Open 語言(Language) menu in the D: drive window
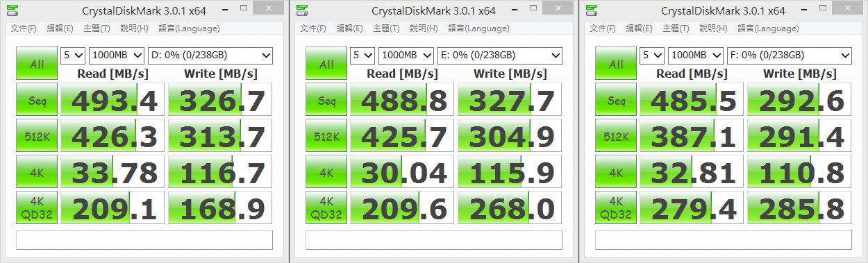Image resolution: width=868 pixels, height=263 pixels. (x=188, y=28)
